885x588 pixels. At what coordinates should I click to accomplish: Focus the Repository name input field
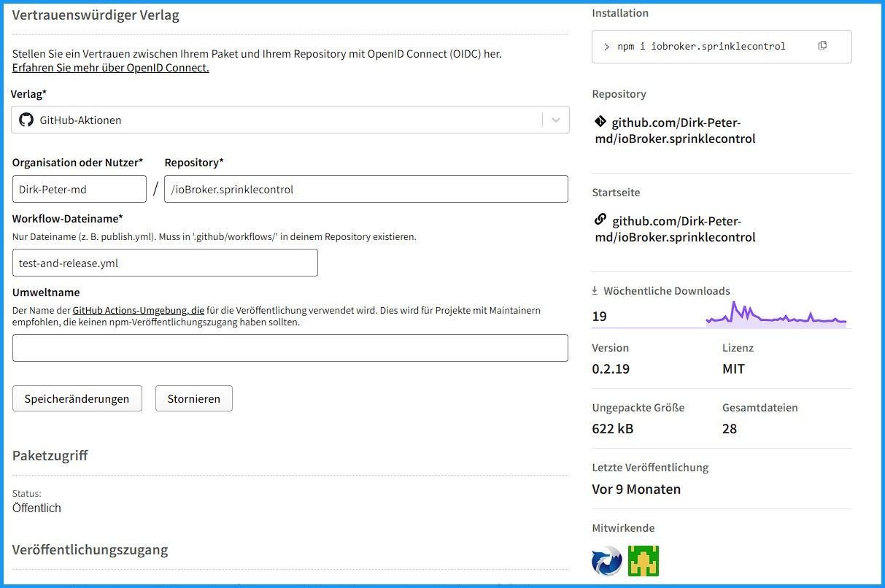(x=366, y=189)
